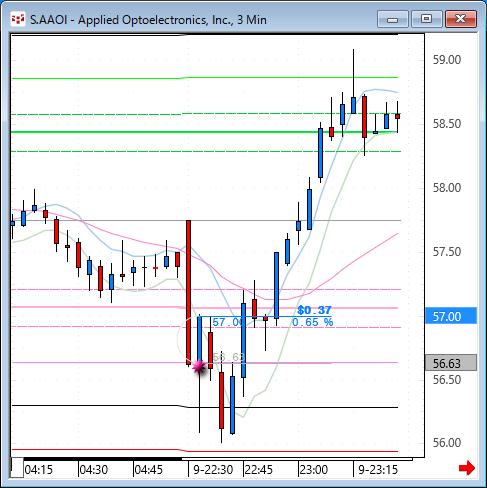
Task: Click the 23:00 time axis label
Action: tap(314, 470)
